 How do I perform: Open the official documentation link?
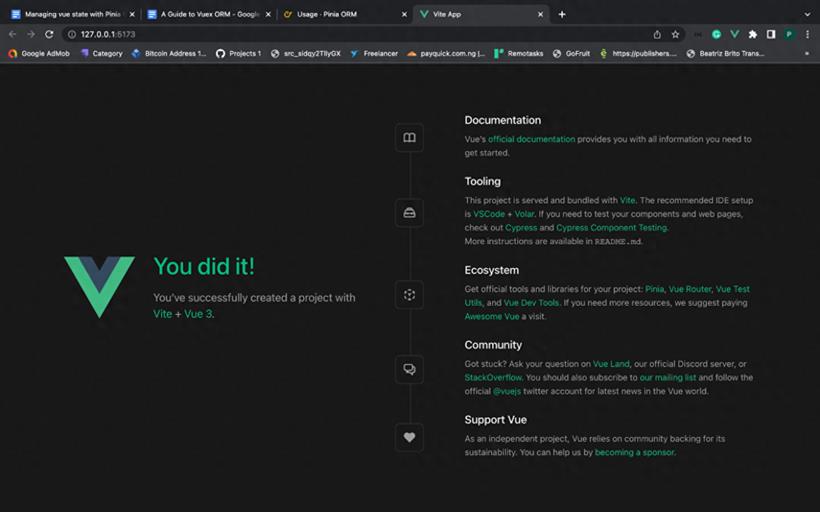[531, 139]
